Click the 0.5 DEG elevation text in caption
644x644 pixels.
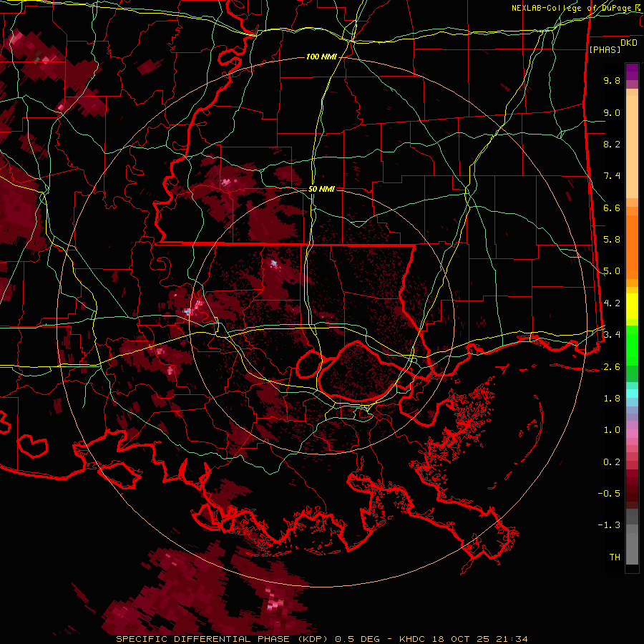(x=356, y=639)
